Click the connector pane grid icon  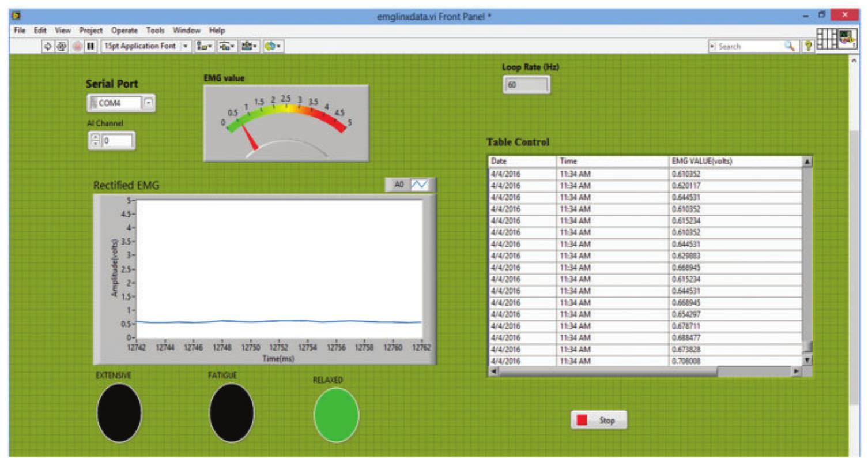[827, 39]
